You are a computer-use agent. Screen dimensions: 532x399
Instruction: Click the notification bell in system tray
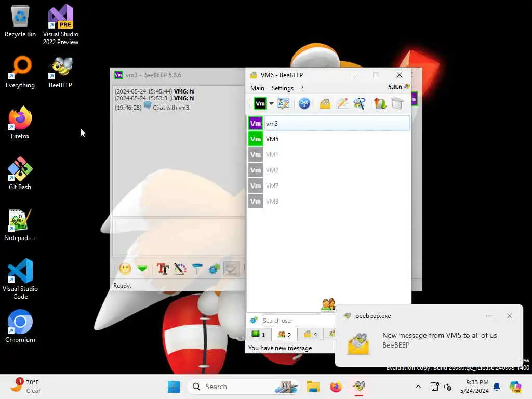pyautogui.click(x=497, y=387)
